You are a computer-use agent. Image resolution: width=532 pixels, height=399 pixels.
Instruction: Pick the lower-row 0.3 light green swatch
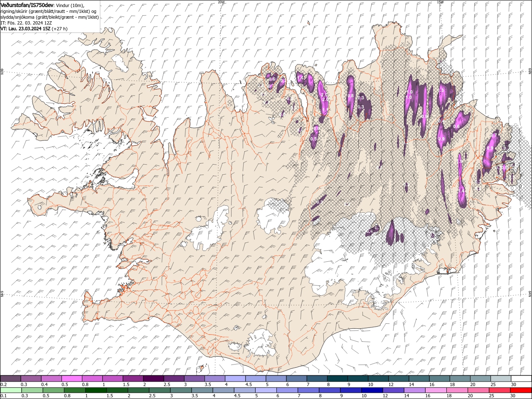click(x=32, y=390)
